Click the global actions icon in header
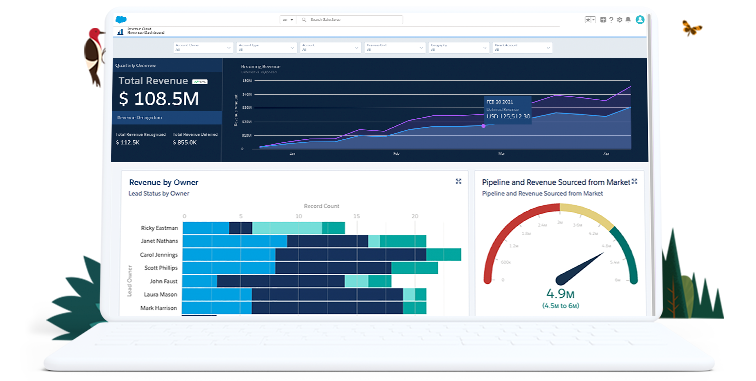This screenshot has height=381, width=756. click(603, 20)
